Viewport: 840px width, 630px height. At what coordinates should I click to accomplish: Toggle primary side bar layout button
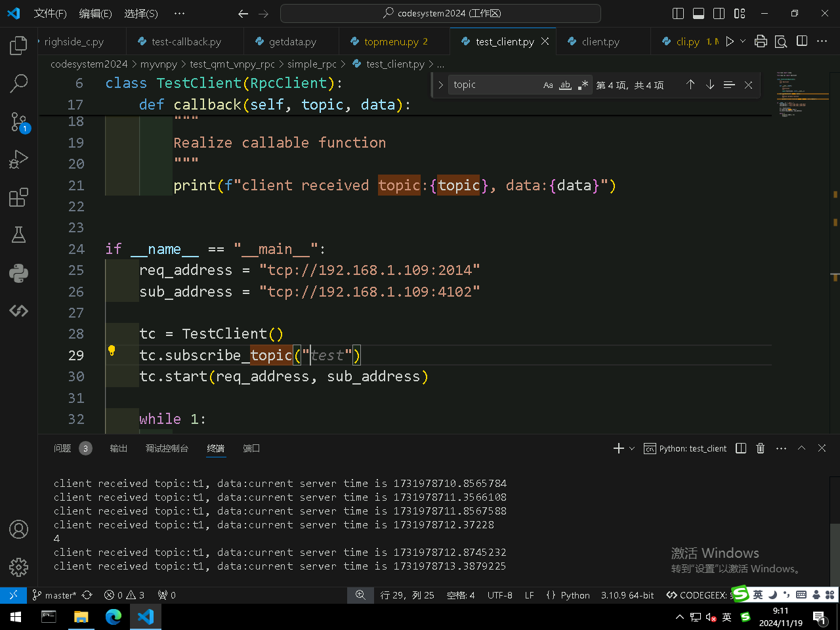pyautogui.click(x=679, y=13)
